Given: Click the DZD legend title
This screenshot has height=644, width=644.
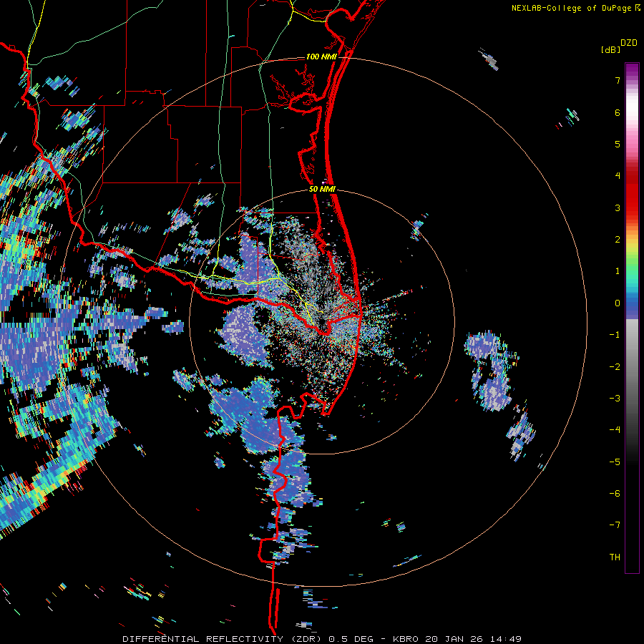Looking at the screenshot, I should [x=629, y=43].
